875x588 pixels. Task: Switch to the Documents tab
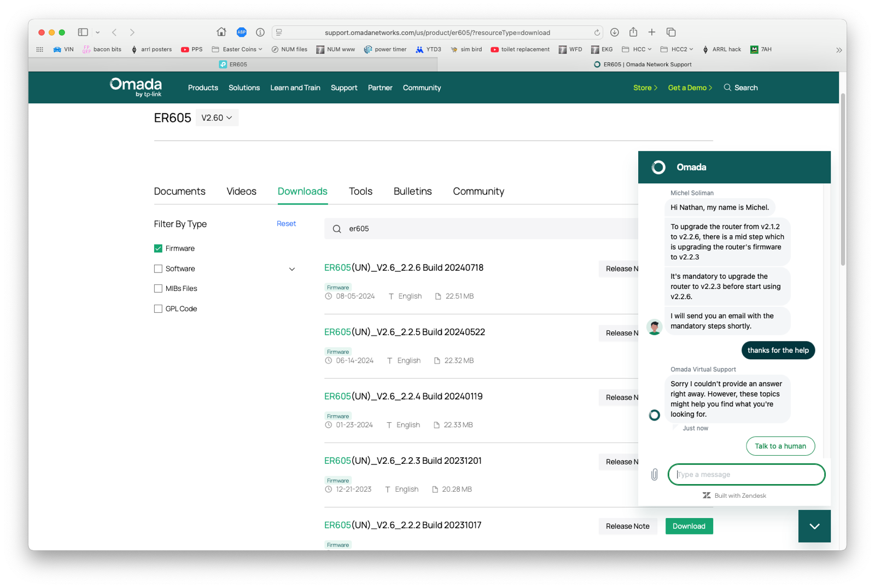pos(179,191)
